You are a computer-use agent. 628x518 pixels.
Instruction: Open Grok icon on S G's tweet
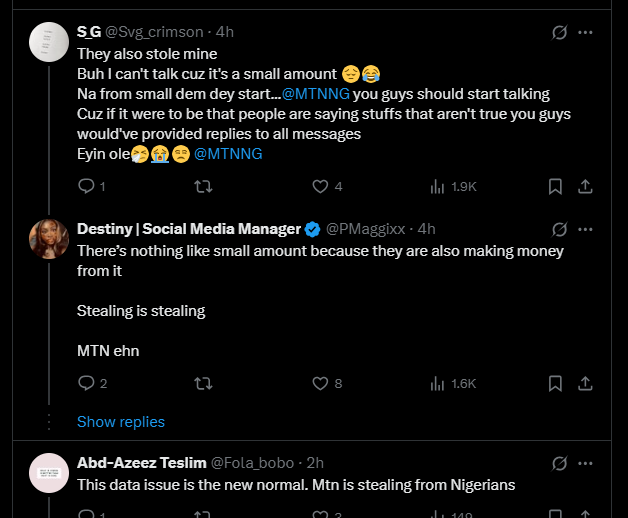click(560, 33)
